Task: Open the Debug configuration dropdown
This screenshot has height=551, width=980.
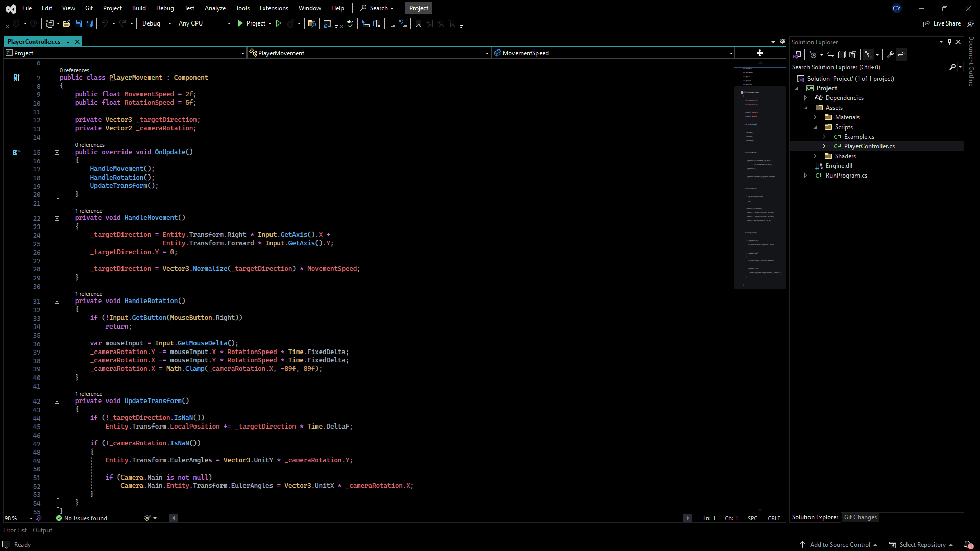Action: point(156,23)
